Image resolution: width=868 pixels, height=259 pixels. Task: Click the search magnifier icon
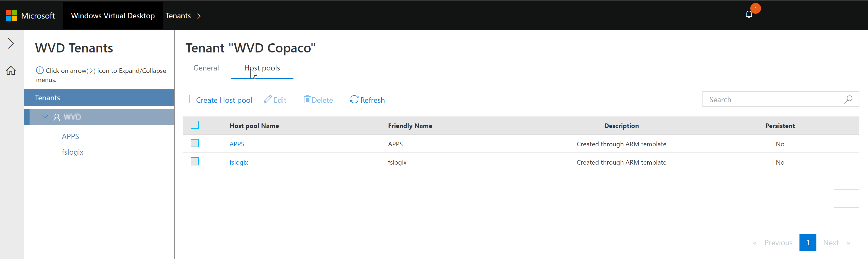[848, 100]
